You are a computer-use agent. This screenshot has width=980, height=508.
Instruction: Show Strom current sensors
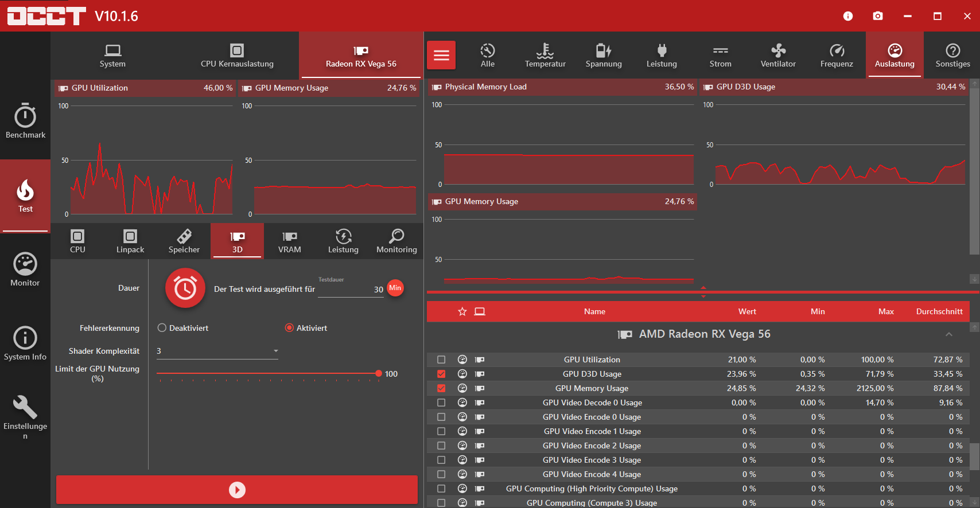(x=720, y=55)
